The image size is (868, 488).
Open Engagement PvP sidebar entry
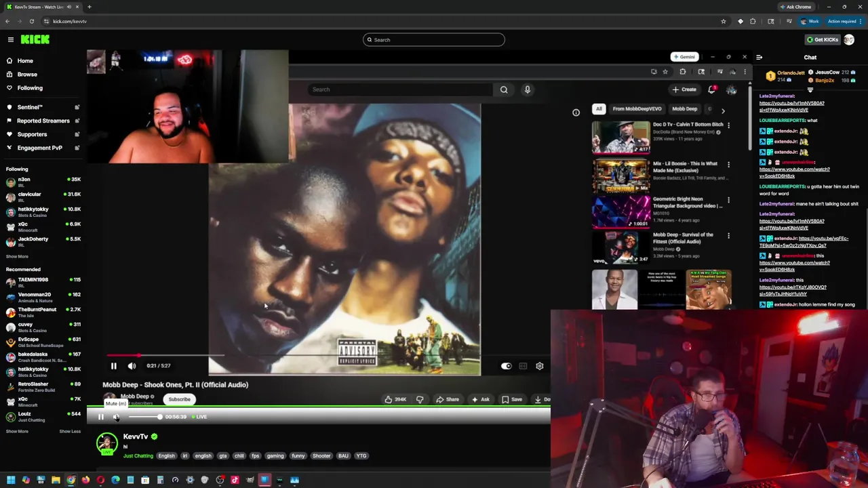(39, 148)
